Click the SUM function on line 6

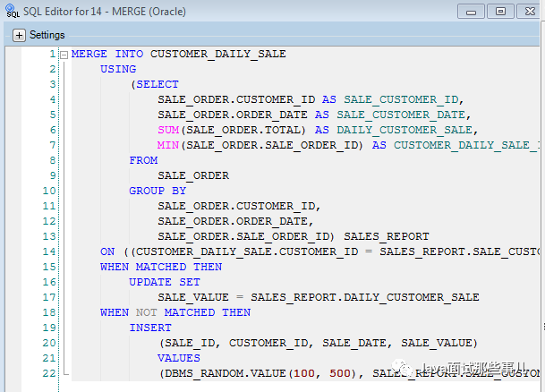click(168, 130)
